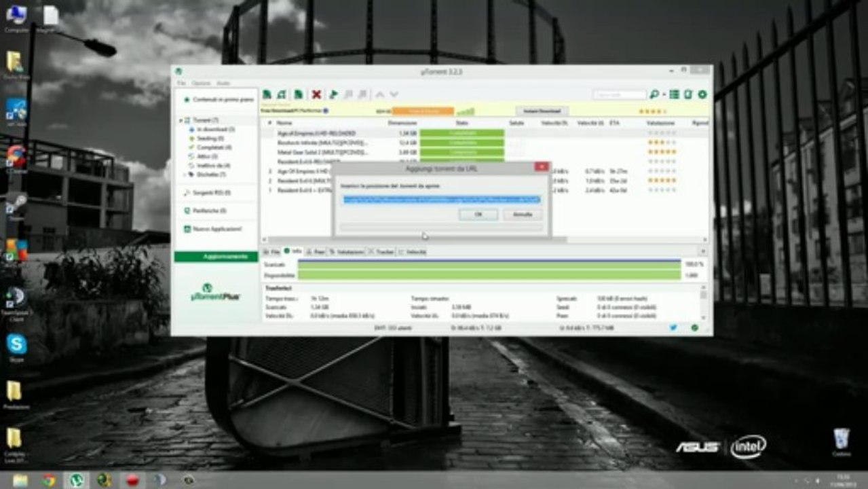
Task: Switch to the Velocità tab
Action: [x=413, y=252]
